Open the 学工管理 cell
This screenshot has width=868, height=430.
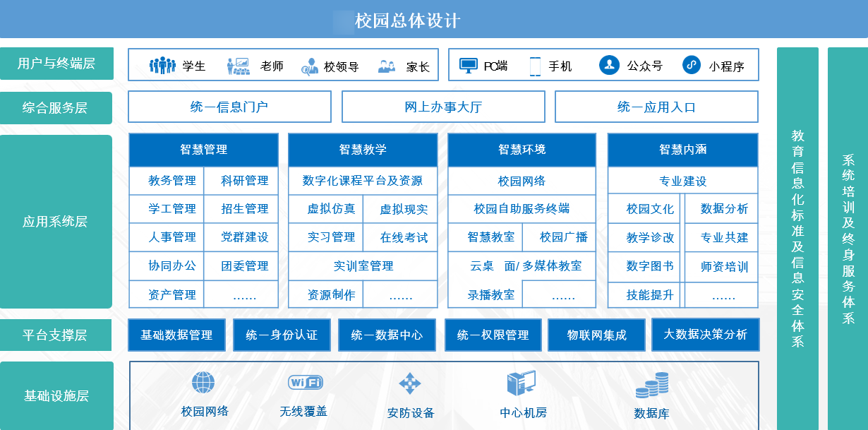167,209
